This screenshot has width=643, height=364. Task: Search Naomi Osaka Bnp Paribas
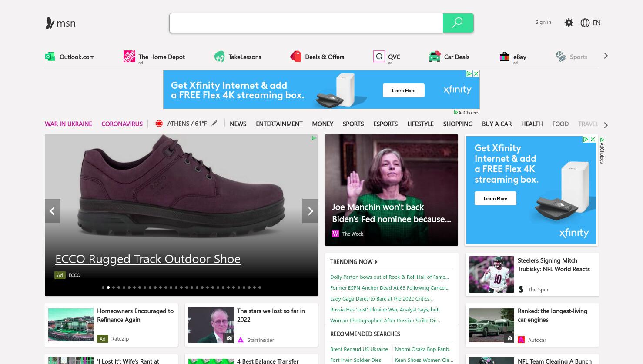(424, 349)
